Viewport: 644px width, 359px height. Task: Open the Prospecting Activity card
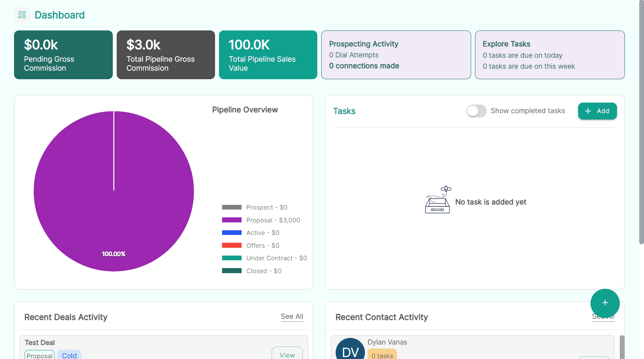click(x=395, y=55)
